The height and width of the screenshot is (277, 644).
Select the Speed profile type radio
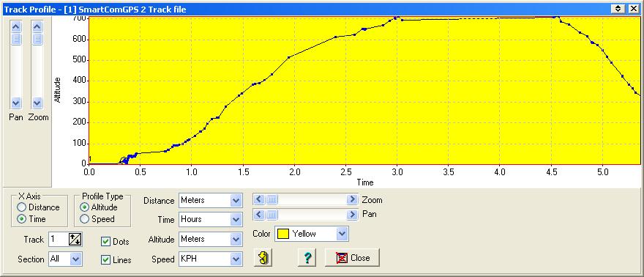[x=85, y=219]
